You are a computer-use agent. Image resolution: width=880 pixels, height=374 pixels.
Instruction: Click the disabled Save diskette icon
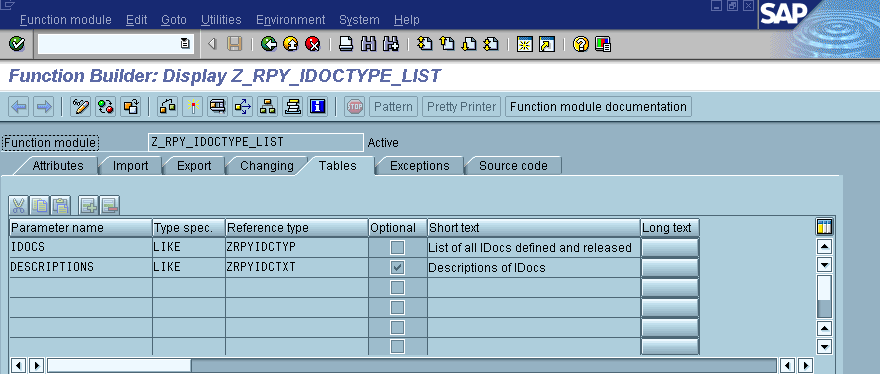pyautogui.click(x=234, y=44)
